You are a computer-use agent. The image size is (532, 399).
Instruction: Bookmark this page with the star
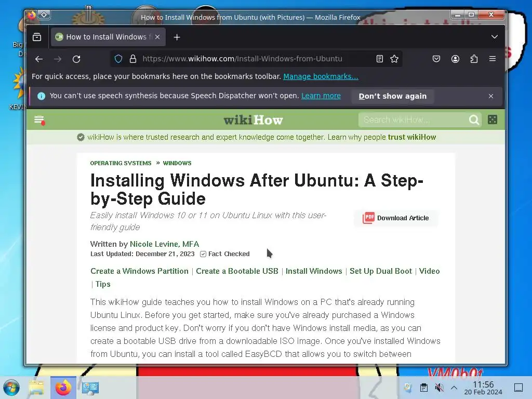[394, 59]
